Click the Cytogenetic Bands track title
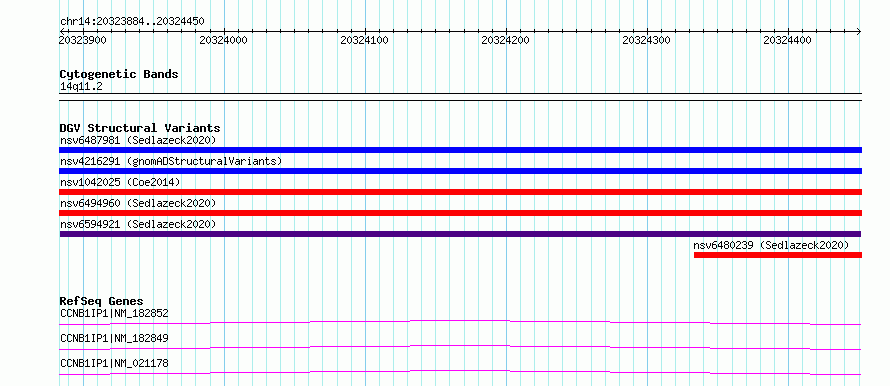Screen dimensions: 890x386 119,74
